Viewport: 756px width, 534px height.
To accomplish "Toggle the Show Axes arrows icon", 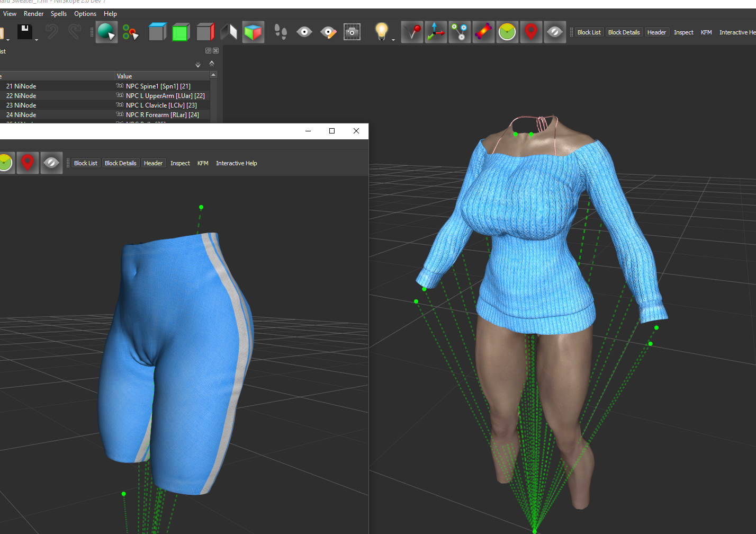I will (436, 32).
